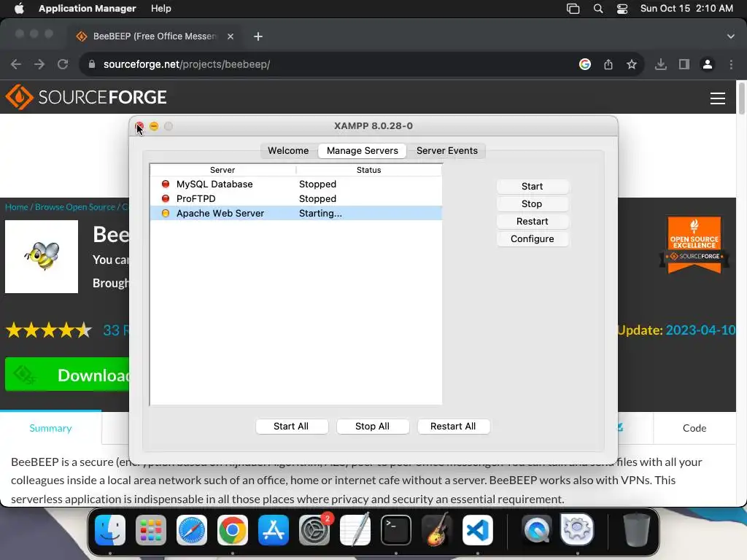Click the BeeBEEP bee logo thumbnail
747x560 pixels.
[x=42, y=257]
